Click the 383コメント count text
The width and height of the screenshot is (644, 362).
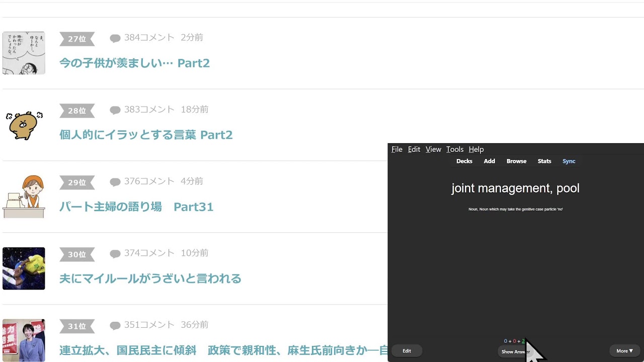[149, 110]
